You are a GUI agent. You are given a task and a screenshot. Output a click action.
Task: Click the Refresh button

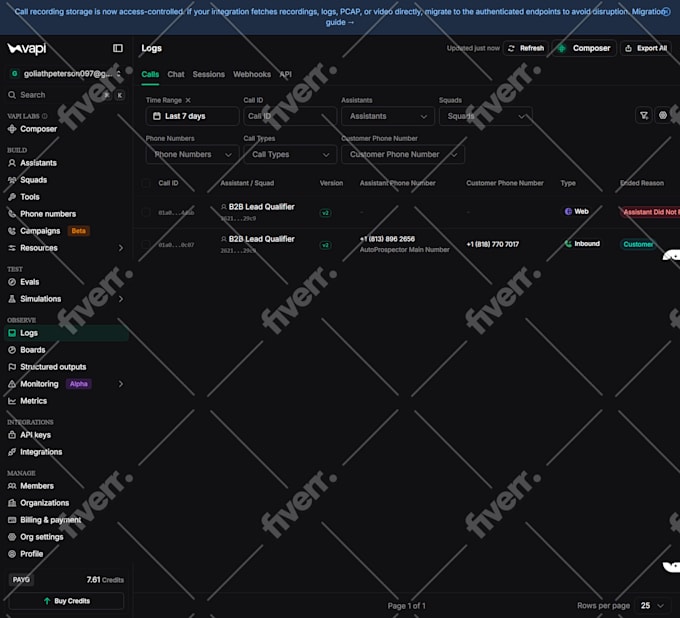coord(526,48)
